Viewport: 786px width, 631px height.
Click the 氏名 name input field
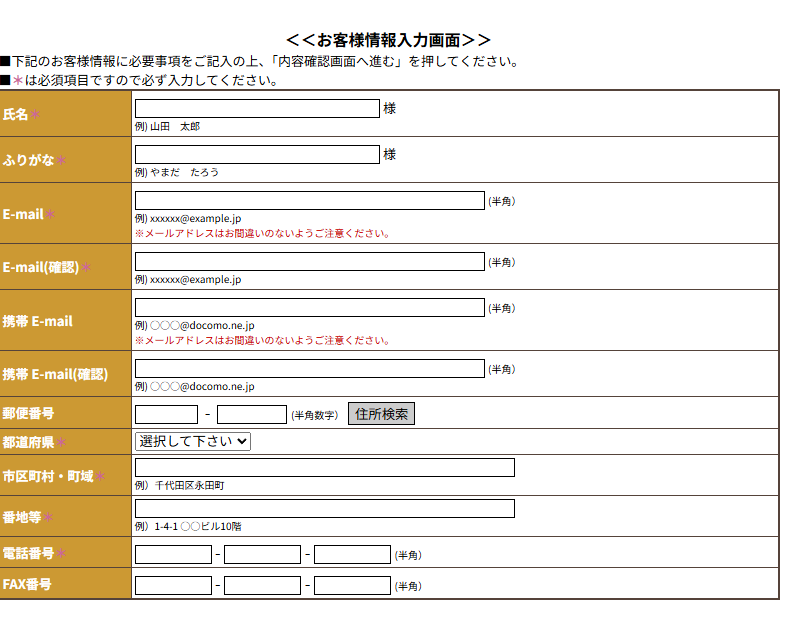pos(257,109)
